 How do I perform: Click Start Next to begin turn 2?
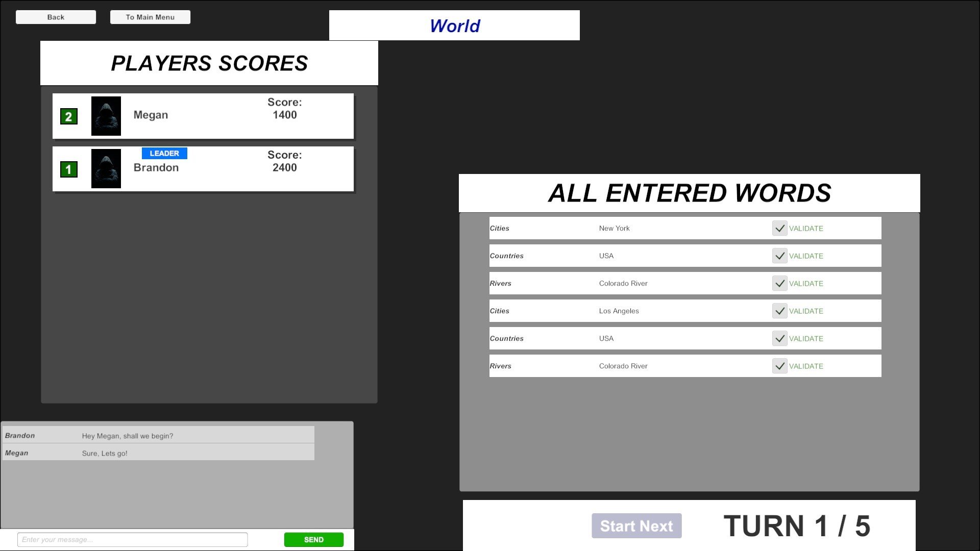click(x=636, y=525)
